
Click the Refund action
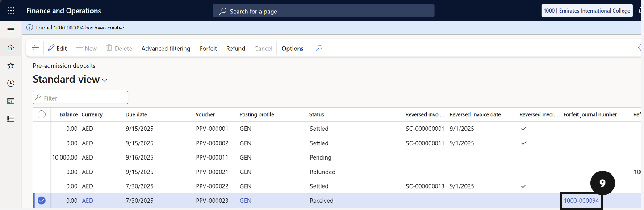click(x=236, y=48)
